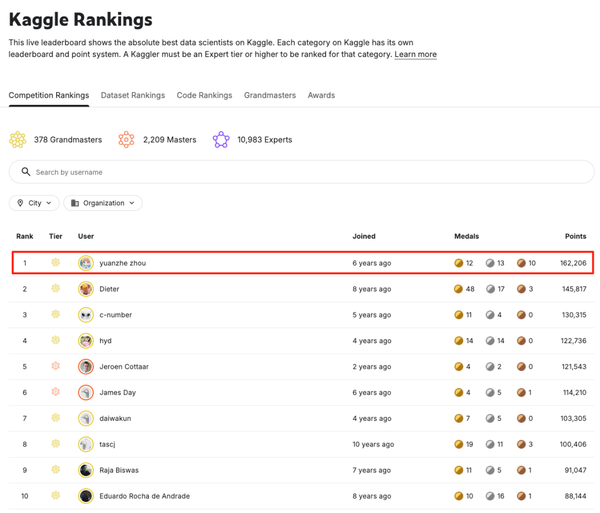Open Jeroen Cottaar's avatar
The width and height of the screenshot is (600, 513).
point(86,366)
